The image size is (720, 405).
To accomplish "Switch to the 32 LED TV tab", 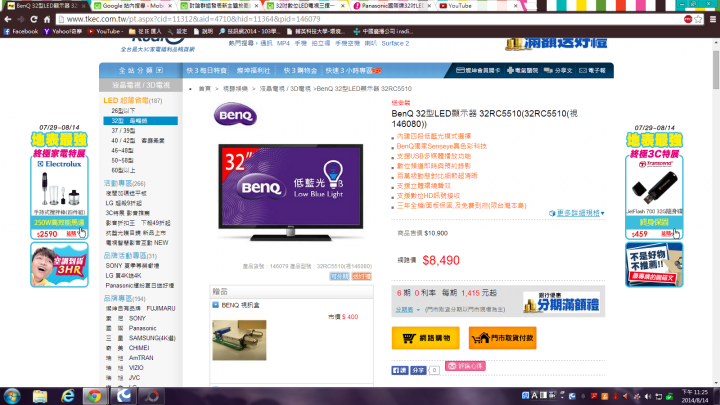I will click(x=306, y=6).
